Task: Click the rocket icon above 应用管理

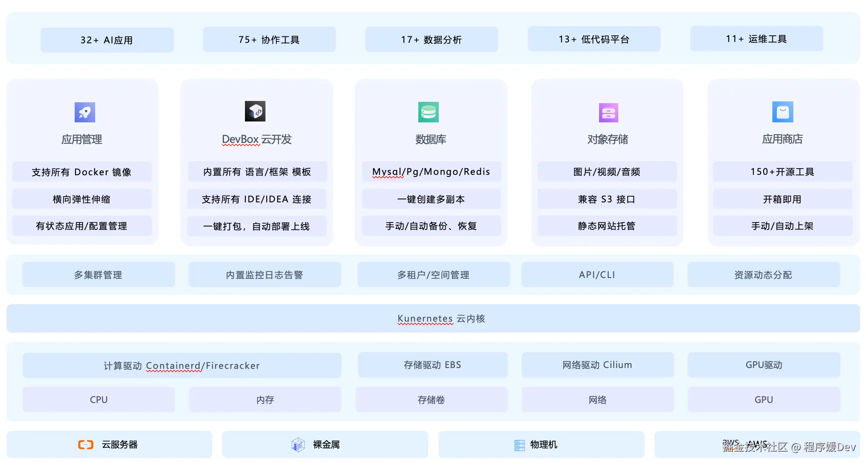Action: coord(85,112)
